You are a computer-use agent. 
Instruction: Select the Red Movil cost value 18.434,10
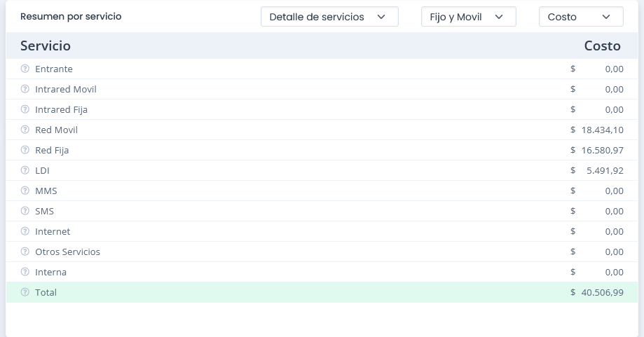(x=602, y=130)
